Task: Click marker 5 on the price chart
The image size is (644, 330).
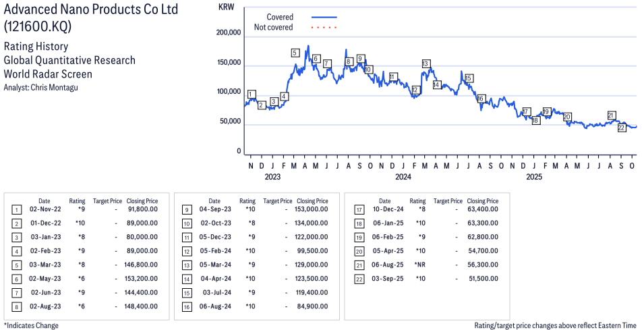Action: 295,53
